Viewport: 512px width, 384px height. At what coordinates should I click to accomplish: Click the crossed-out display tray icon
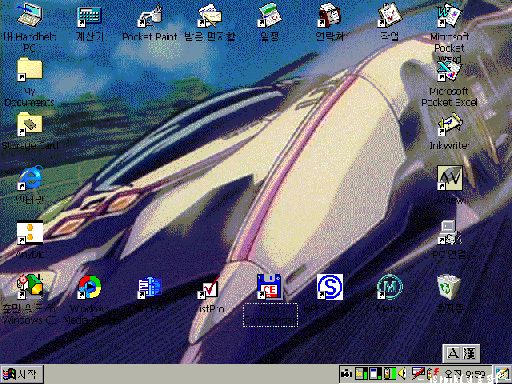tap(418, 374)
